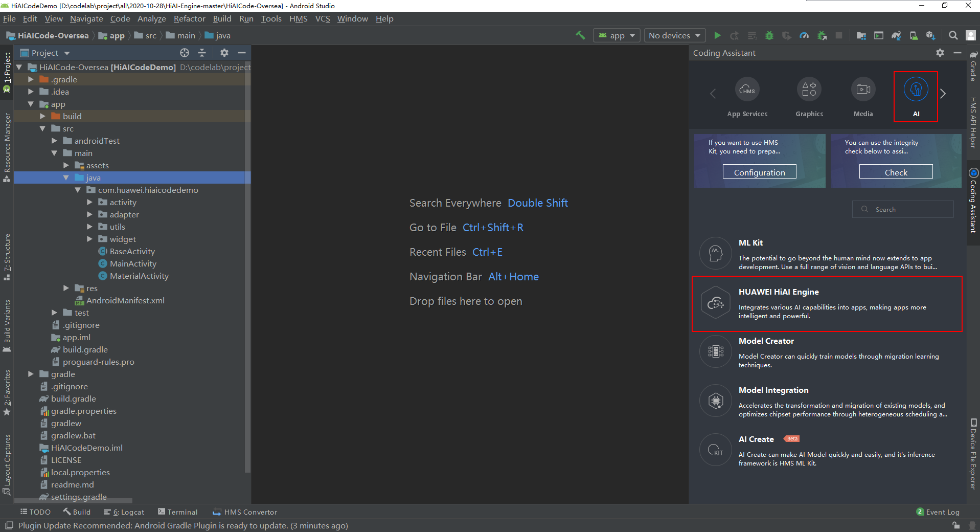Run the app with the green play button

(717, 35)
